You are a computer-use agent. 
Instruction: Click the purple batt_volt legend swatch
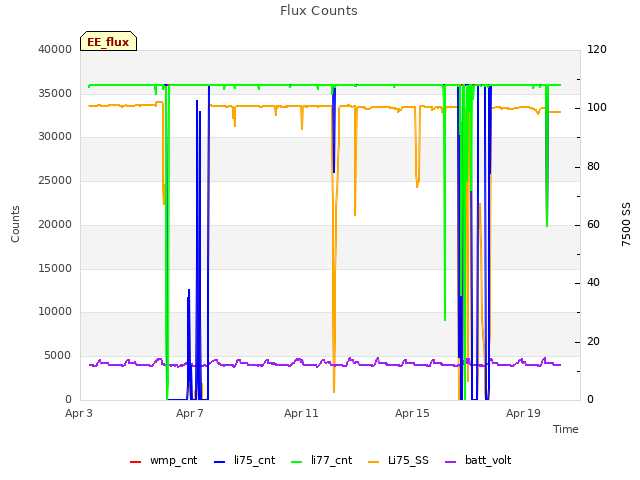point(450,462)
